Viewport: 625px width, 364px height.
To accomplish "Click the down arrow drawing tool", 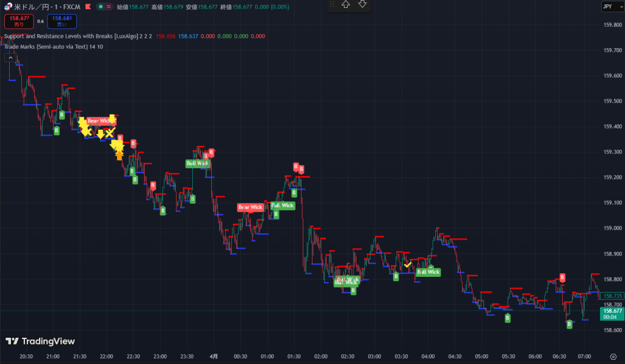I will tap(363, 5).
